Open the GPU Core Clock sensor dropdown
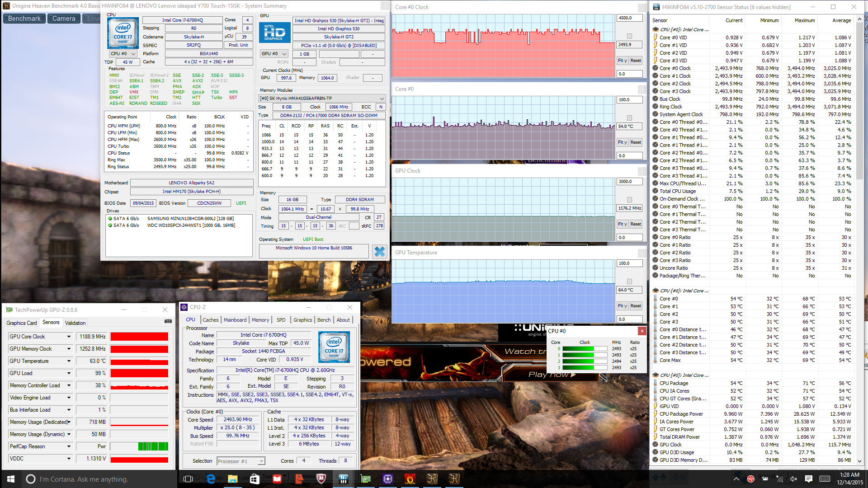The image size is (868, 488). tap(69, 337)
